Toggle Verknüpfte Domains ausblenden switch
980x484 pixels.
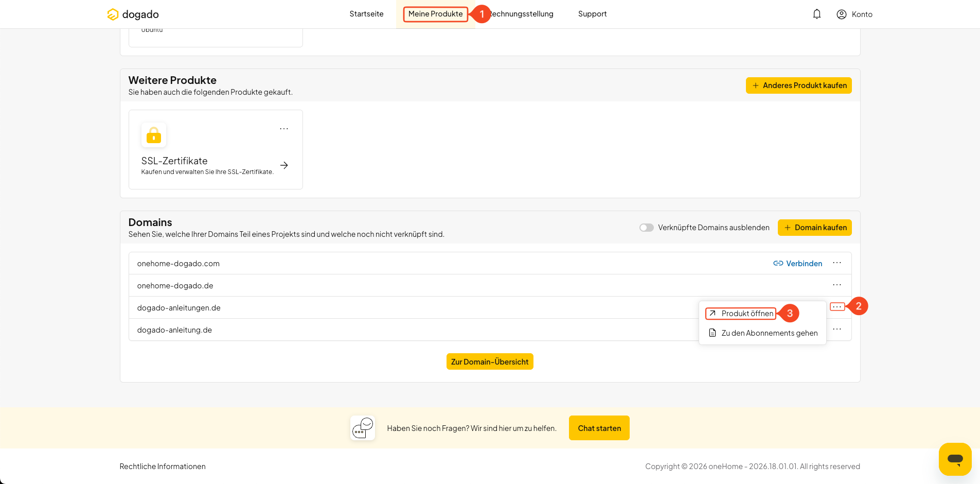point(647,228)
